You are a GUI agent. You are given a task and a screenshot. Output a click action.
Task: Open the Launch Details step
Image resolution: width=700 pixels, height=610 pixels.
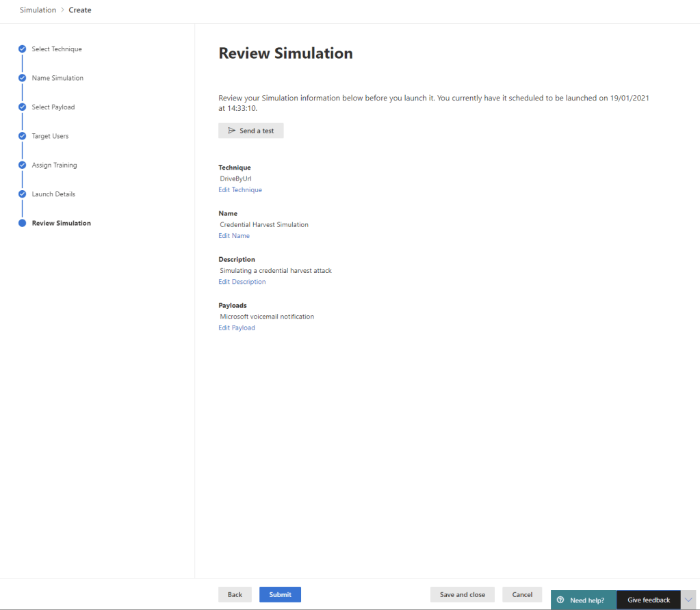[x=53, y=194]
